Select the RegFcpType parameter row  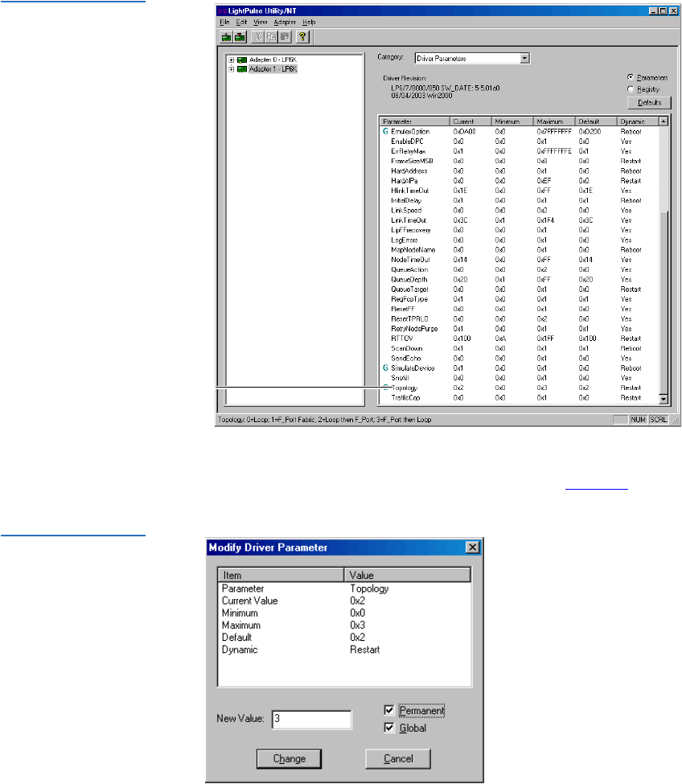coord(519,299)
